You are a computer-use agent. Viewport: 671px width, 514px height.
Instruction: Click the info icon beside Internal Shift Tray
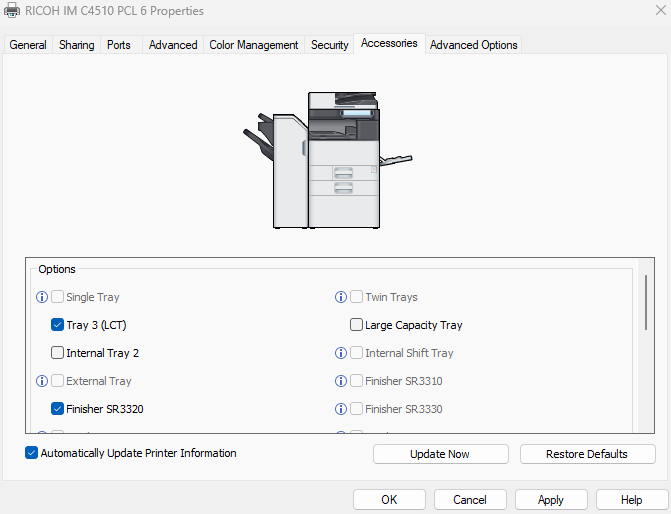pos(341,353)
